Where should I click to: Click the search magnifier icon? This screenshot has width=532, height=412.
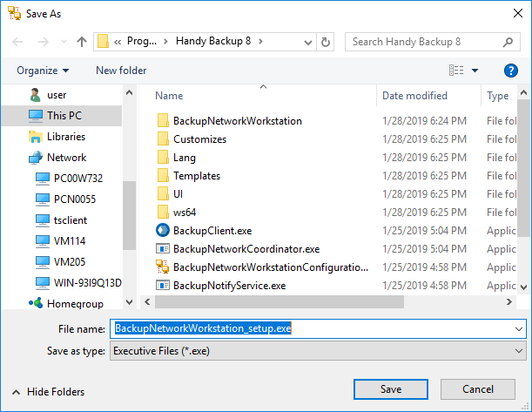coord(508,42)
